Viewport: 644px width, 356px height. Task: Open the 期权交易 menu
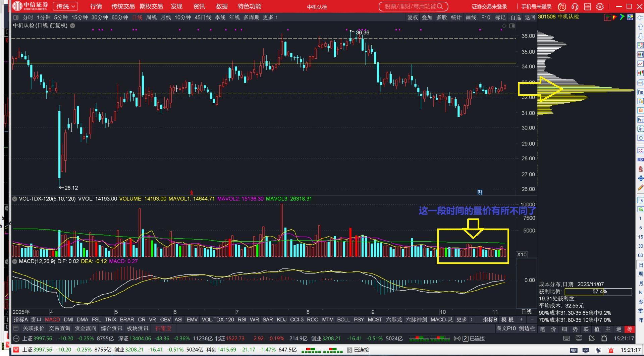tap(151, 6)
